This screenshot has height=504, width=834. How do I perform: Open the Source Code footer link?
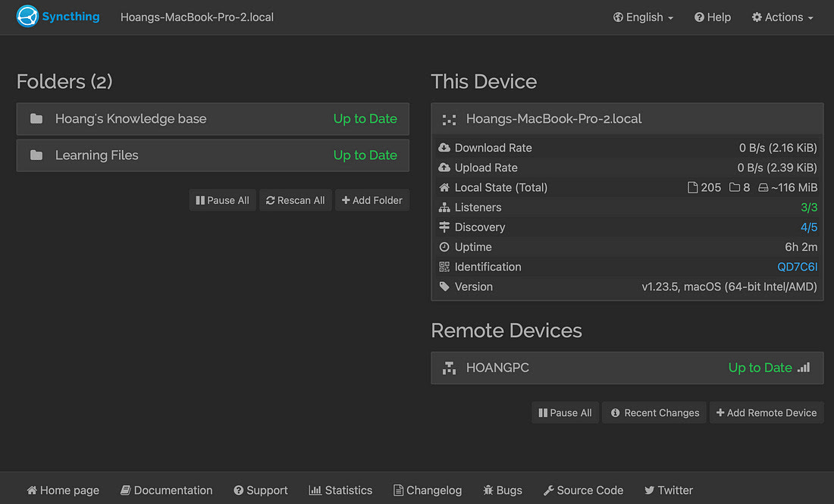coord(583,490)
